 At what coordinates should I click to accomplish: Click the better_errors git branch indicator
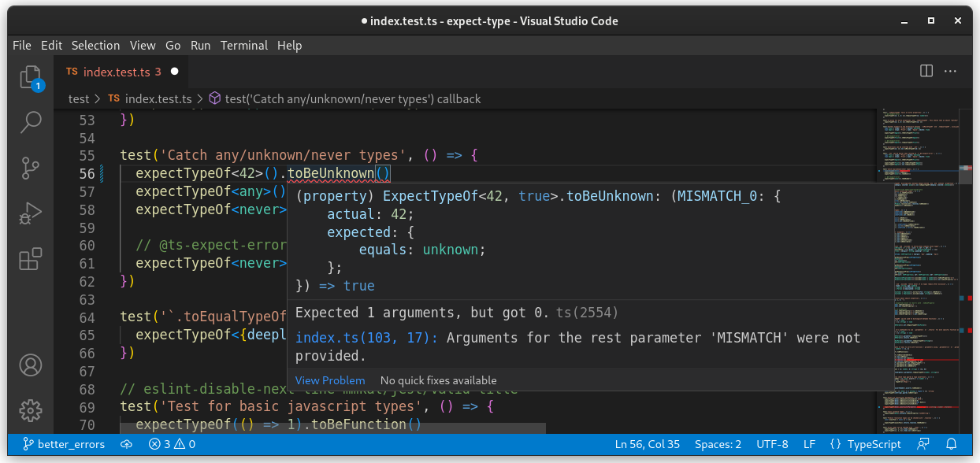point(64,444)
